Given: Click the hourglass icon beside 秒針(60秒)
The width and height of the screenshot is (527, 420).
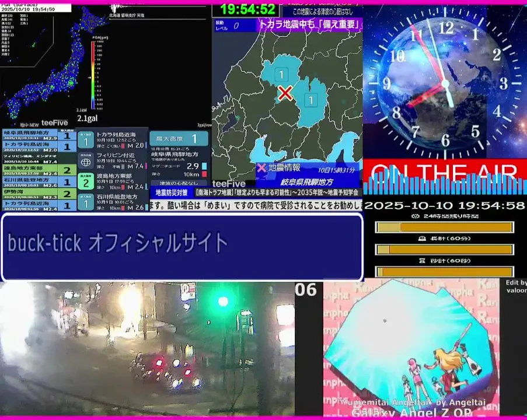Looking at the screenshot, I should (x=422, y=260).
